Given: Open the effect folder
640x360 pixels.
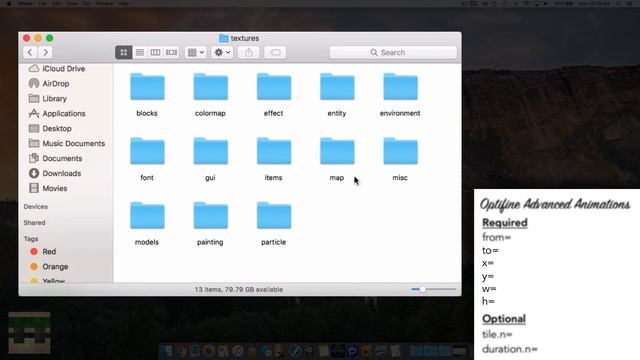Looking at the screenshot, I should pos(273,87).
